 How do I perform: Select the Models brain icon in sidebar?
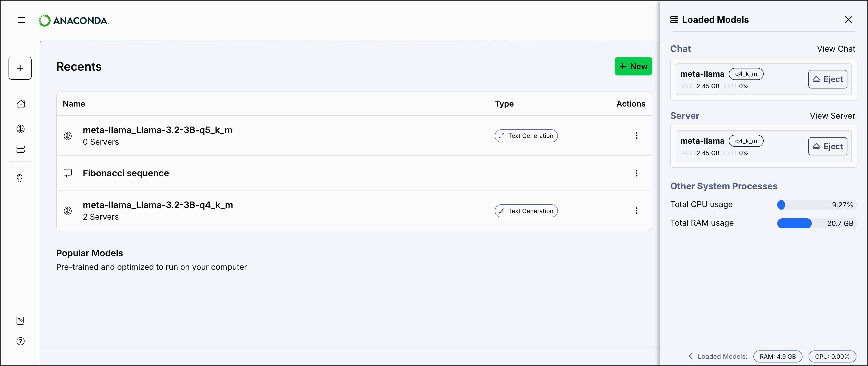21,128
